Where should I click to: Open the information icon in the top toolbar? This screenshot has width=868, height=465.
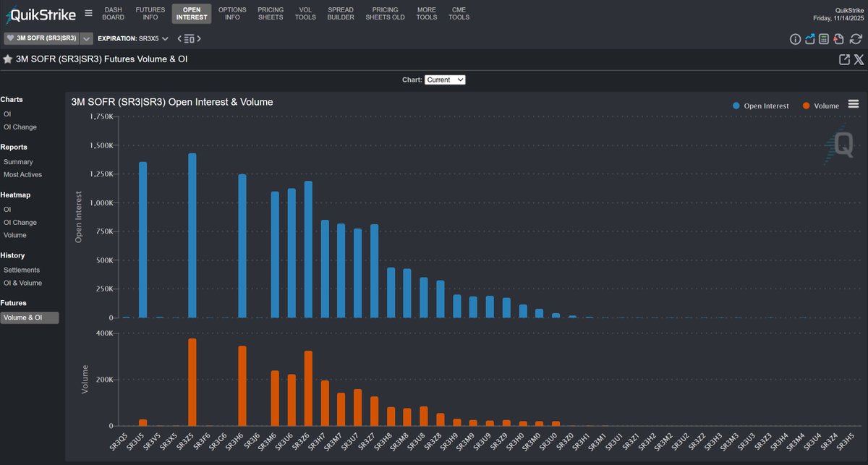coord(794,39)
